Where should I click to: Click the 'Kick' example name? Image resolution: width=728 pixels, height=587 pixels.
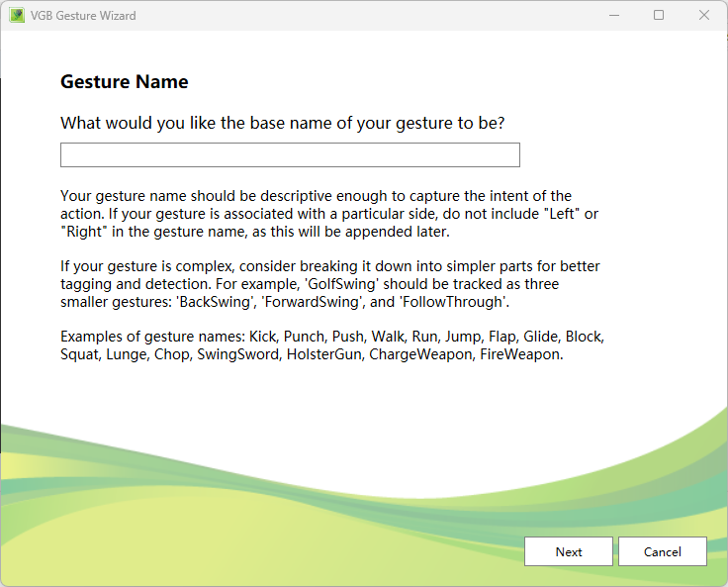coord(263,337)
